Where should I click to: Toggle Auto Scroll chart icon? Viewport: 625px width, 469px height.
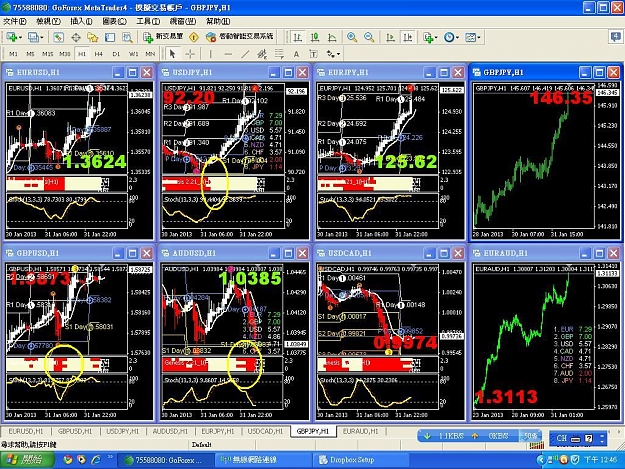390,37
